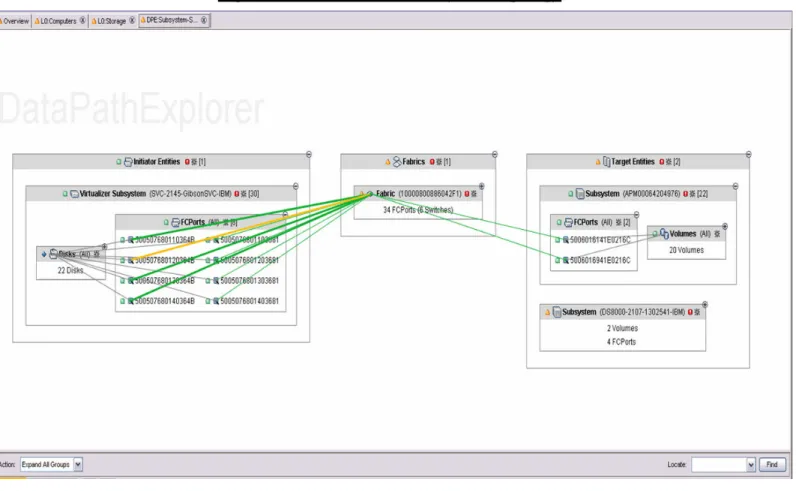This screenshot has height=491, width=796.
Task: Click the Disks group icon
Action: (53, 254)
